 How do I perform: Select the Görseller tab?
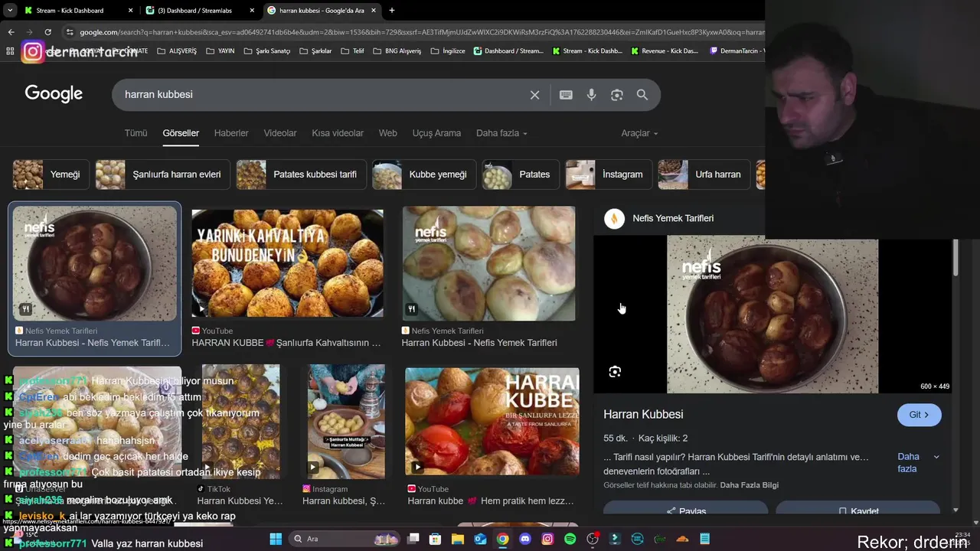[181, 133]
